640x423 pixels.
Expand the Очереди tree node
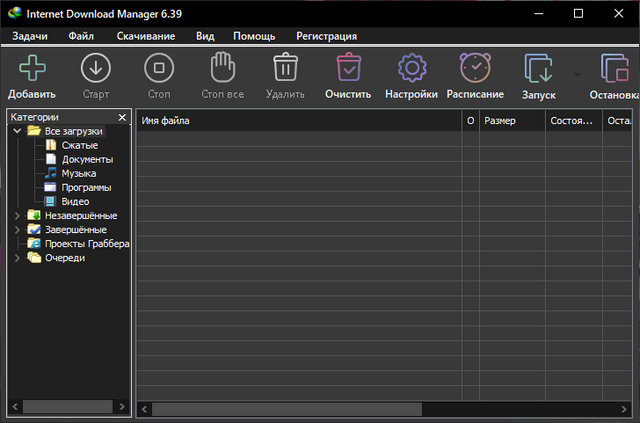[x=17, y=257]
